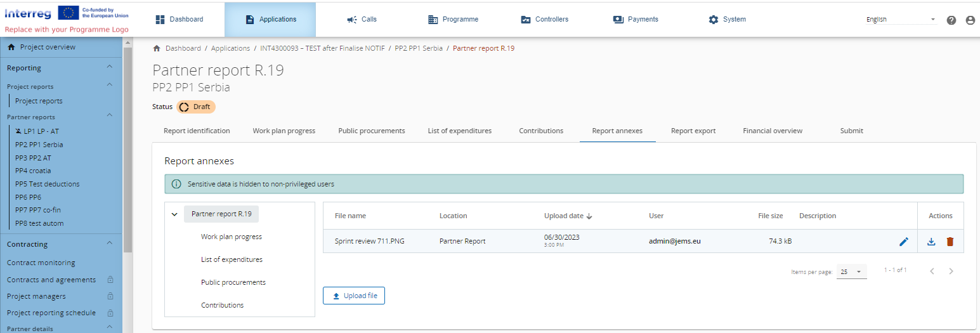Open the user account profile icon
980x333 pixels.
970,20
